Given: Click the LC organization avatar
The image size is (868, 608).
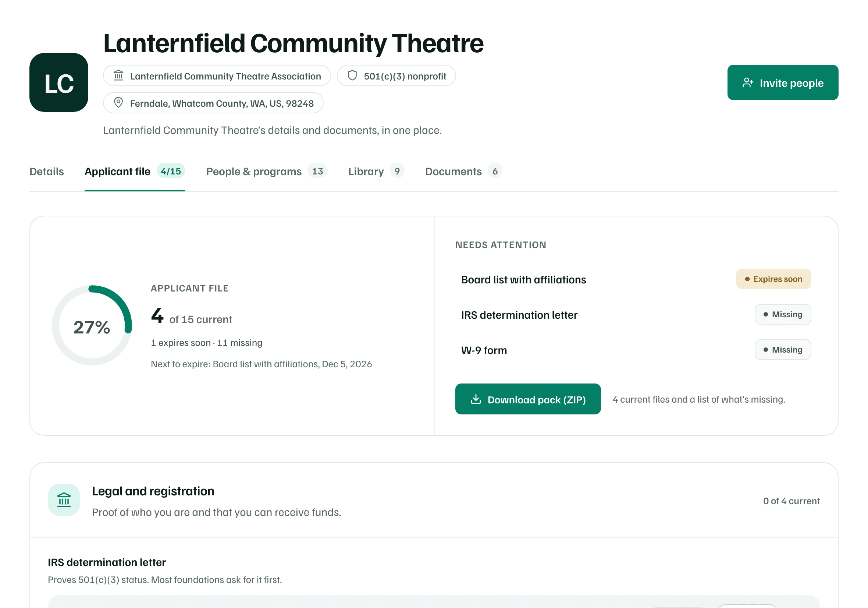Looking at the screenshot, I should [58, 82].
